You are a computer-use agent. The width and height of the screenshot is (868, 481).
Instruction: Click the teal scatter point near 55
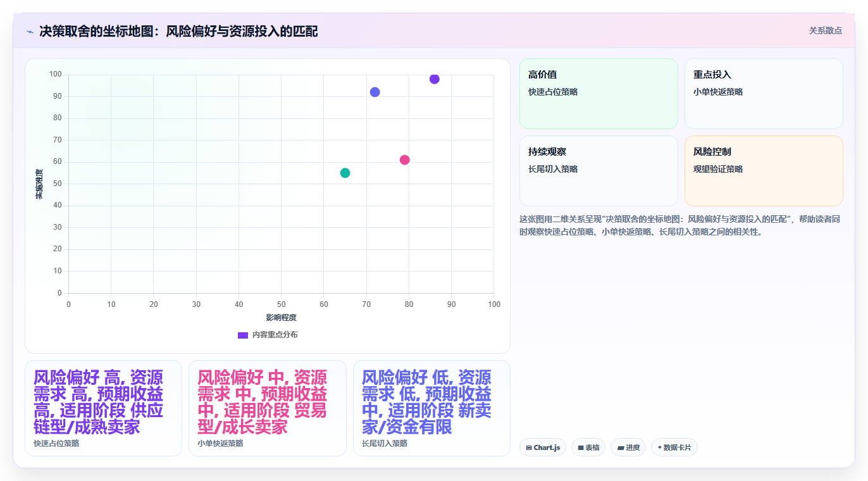coord(345,173)
